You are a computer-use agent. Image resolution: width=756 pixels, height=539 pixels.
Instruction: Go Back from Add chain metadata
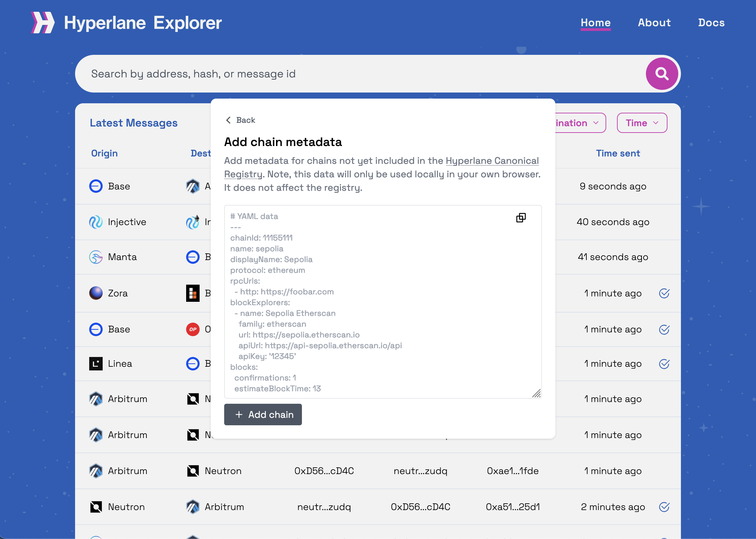[240, 120]
